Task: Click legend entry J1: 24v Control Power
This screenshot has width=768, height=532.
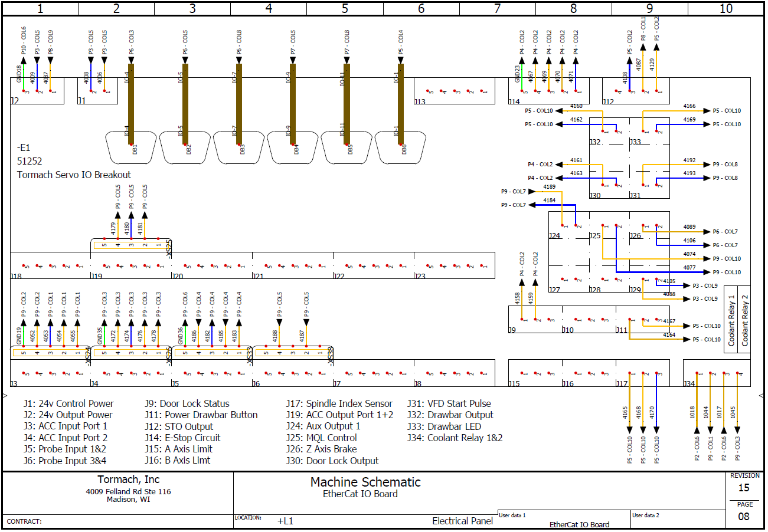Action: [68, 403]
